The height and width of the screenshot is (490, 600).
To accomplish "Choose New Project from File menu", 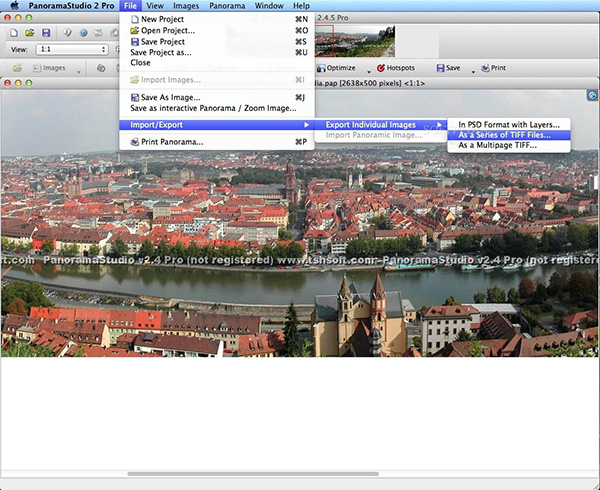I will click(217, 19).
